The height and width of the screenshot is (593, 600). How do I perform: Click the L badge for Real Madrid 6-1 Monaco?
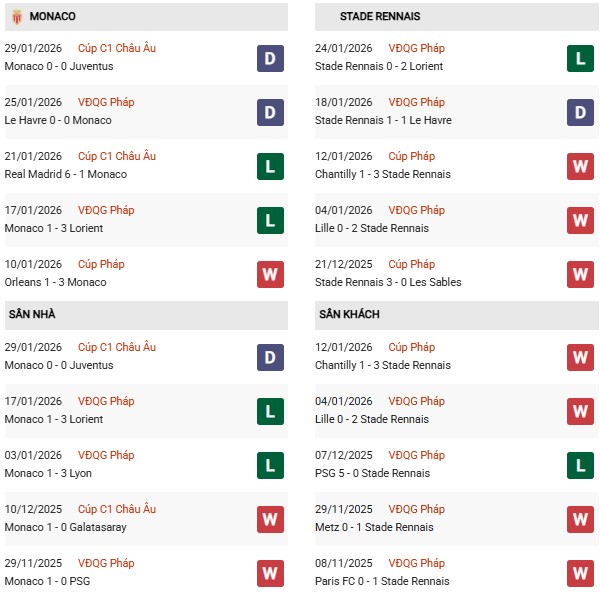click(270, 166)
